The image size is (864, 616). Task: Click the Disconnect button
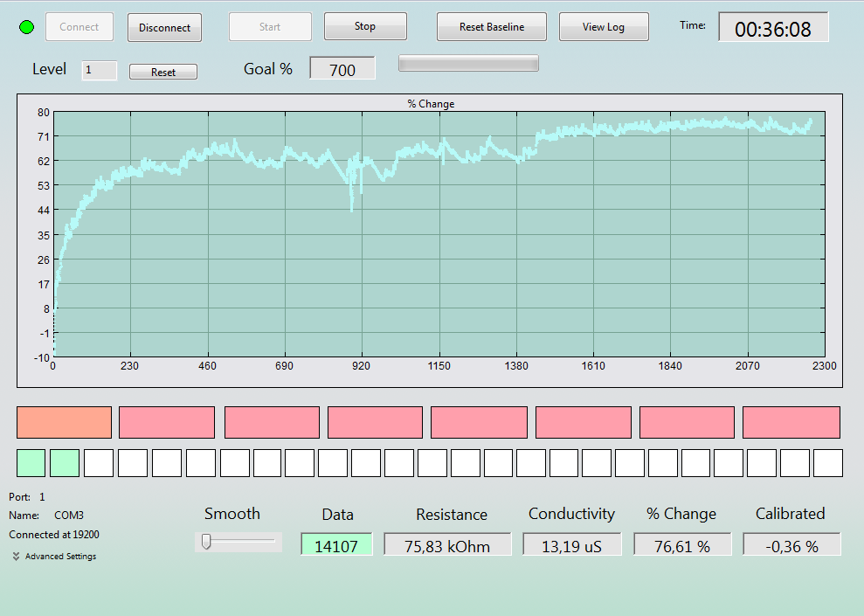tap(165, 28)
